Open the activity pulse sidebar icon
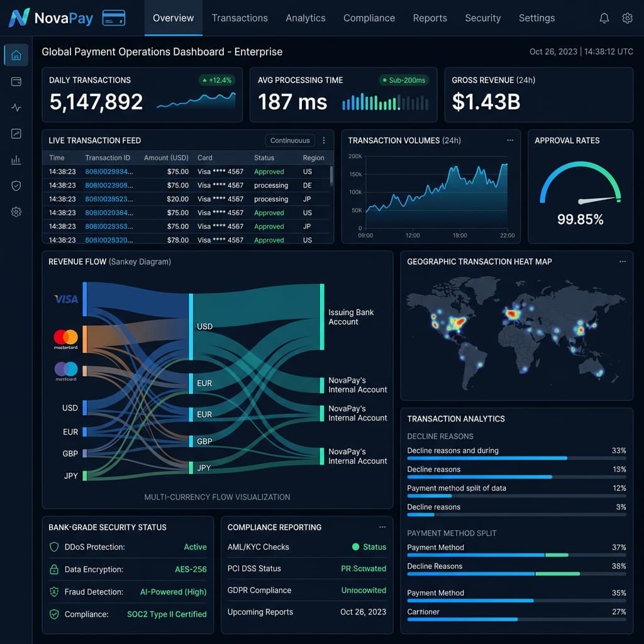This screenshot has height=644, width=644. [16, 108]
